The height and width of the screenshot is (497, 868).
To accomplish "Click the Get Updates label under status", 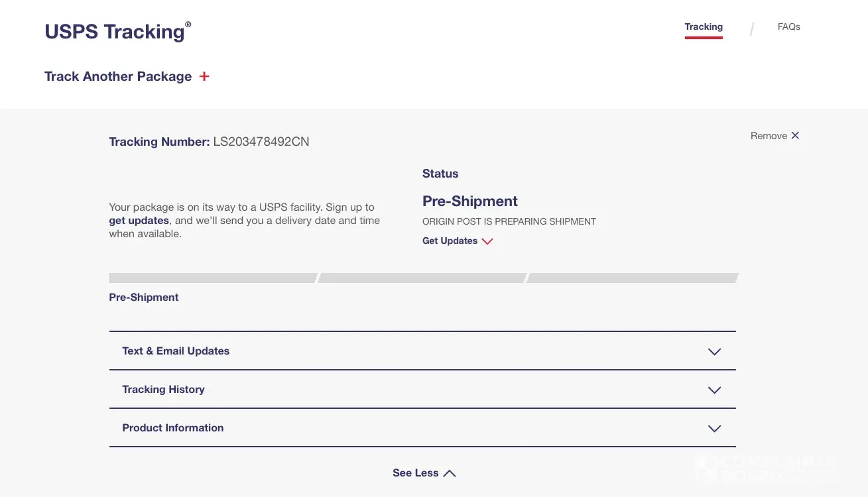I will [450, 241].
